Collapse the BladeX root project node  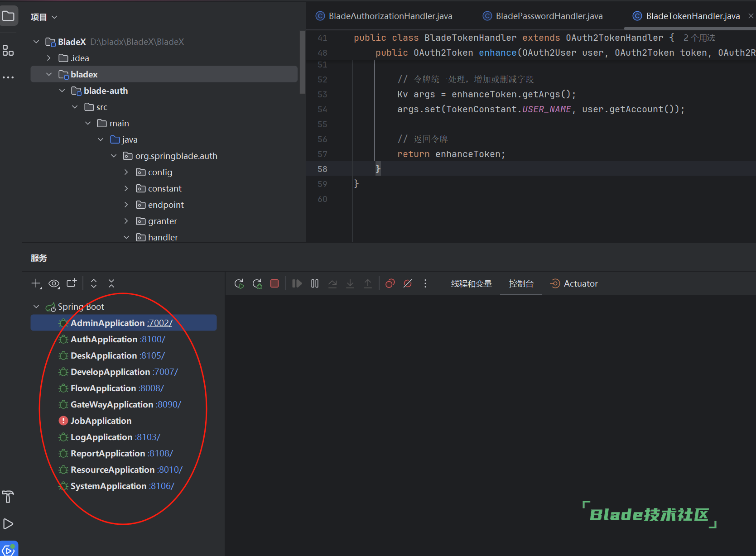[x=36, y=42]
